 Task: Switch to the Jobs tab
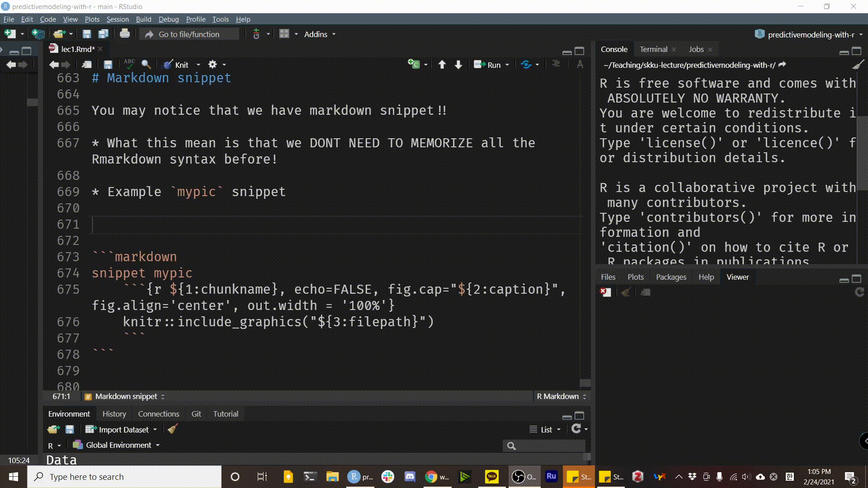tap(696, 49)
